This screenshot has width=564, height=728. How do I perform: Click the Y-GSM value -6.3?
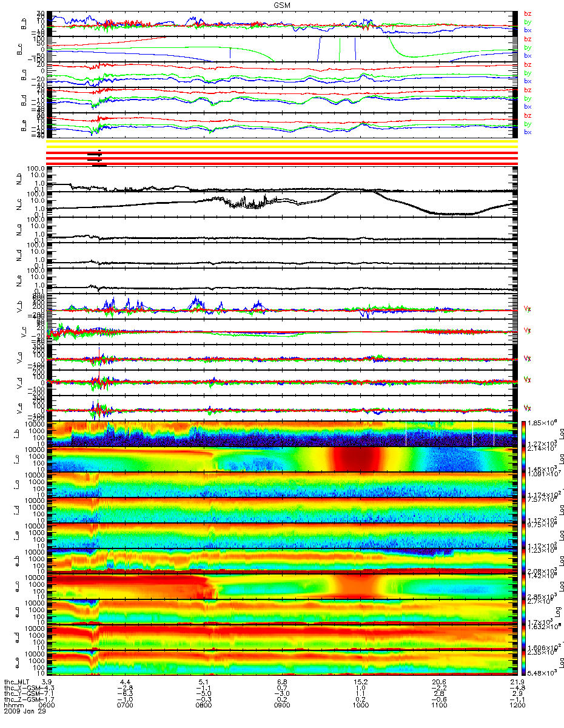pyautogui.click(x=126, y=695)
